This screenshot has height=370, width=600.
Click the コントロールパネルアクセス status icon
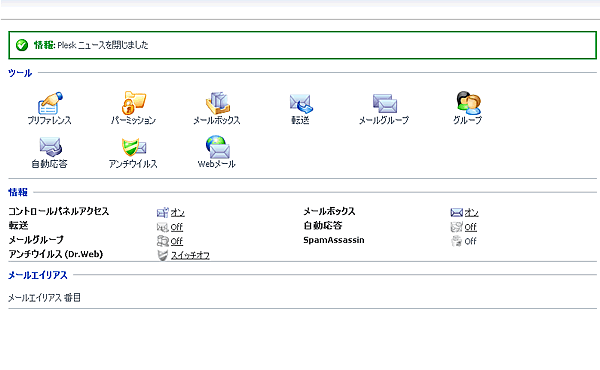pos(163,212)
